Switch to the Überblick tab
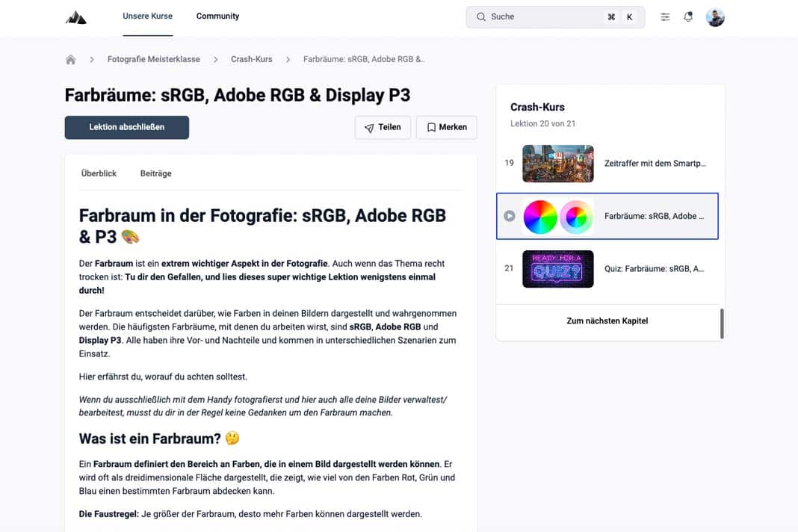Viewport: 798px width, 532px height. pyautogui.click(x=98, y=173)
